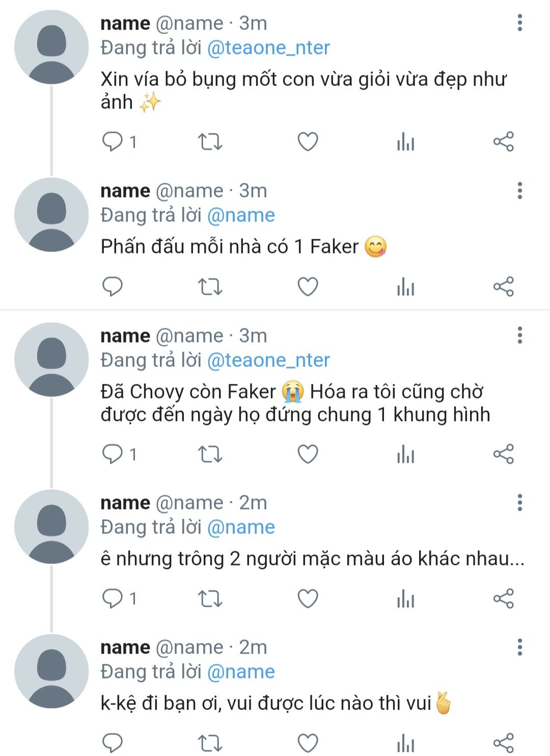Viewport: 550px width, 756px height.
Task: Open more options on 'Đã Chovy còn Faker' tweet
Action: coord(519,335)
